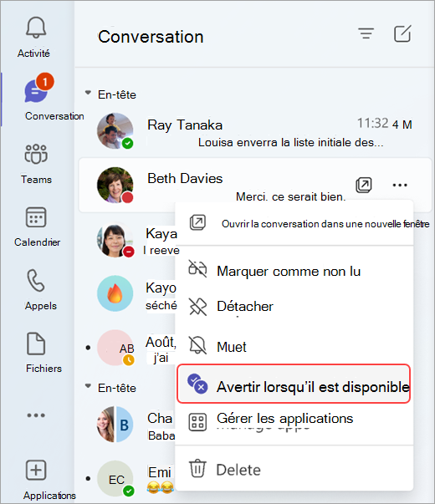This screenshot has height=504, width=435.
Task: Collapse the second En-tête section
Action: pos(88,386)
